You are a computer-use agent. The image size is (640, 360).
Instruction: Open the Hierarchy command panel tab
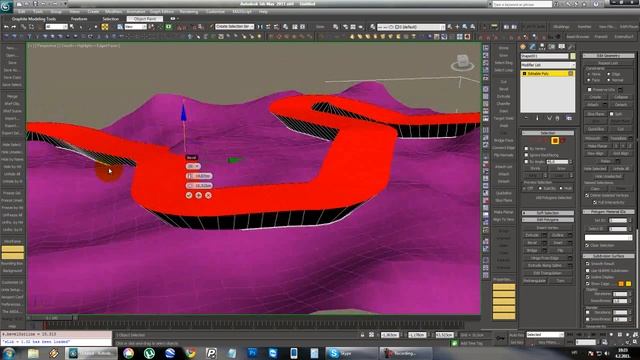[x=542, y=47]
